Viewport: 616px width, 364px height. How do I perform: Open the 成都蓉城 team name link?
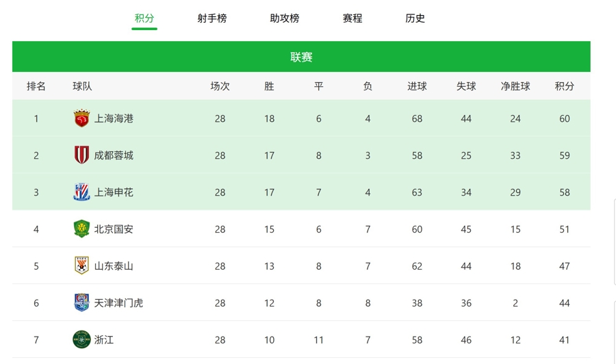coord(114,155)
